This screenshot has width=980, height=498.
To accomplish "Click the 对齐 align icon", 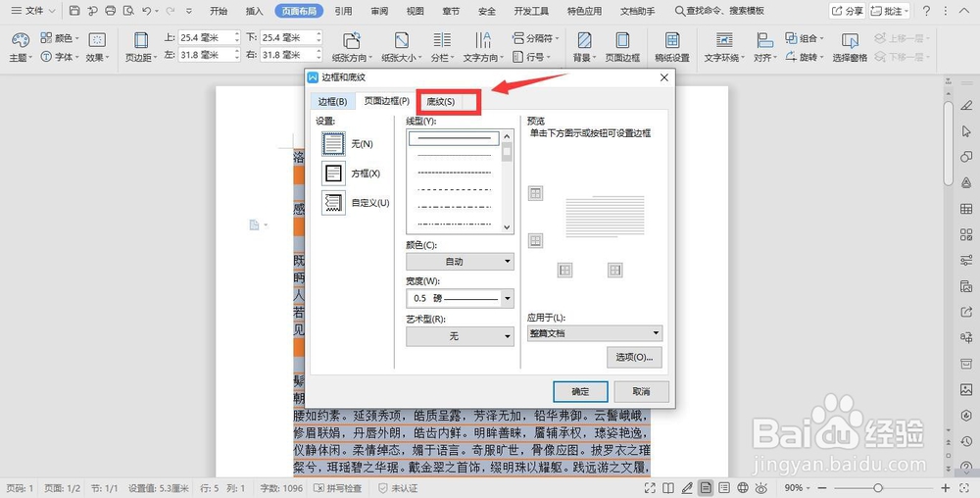I will tap(764, 40).
